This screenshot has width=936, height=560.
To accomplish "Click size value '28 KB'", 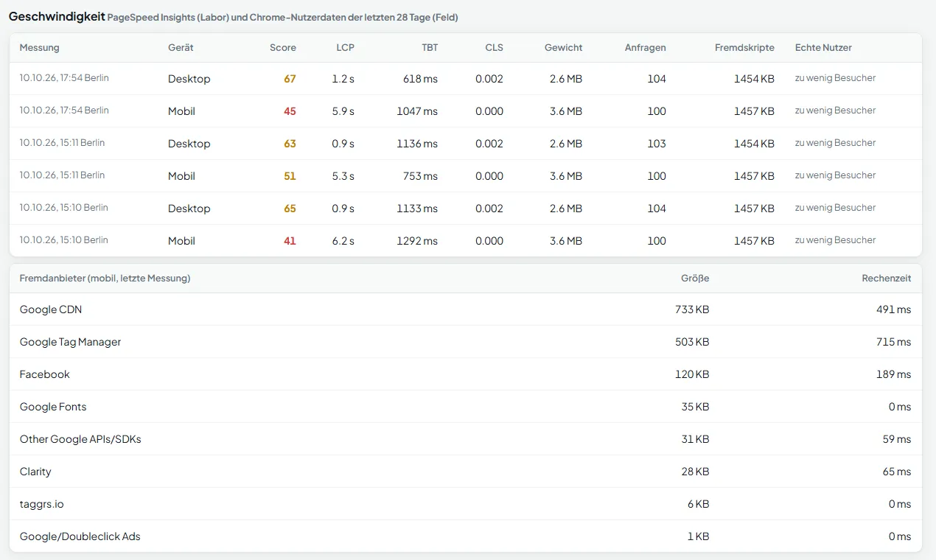I will 695,472.
